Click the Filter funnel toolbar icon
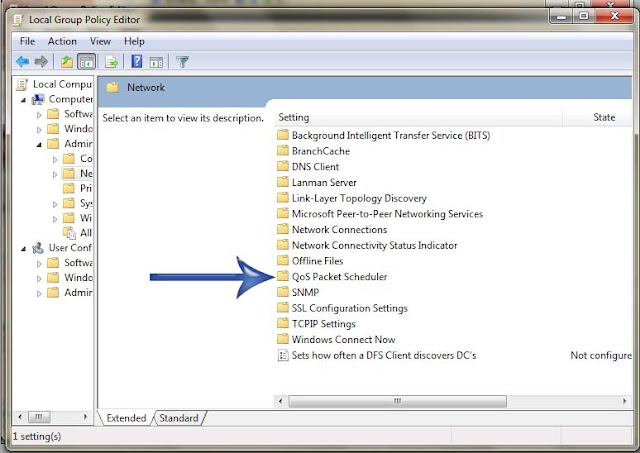 pyautogui.click(x=182, y=62)
